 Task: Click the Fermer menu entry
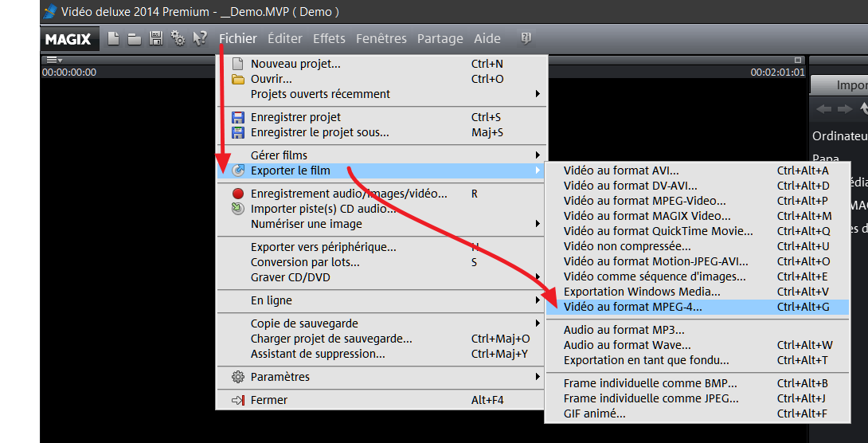coord(268,400)
